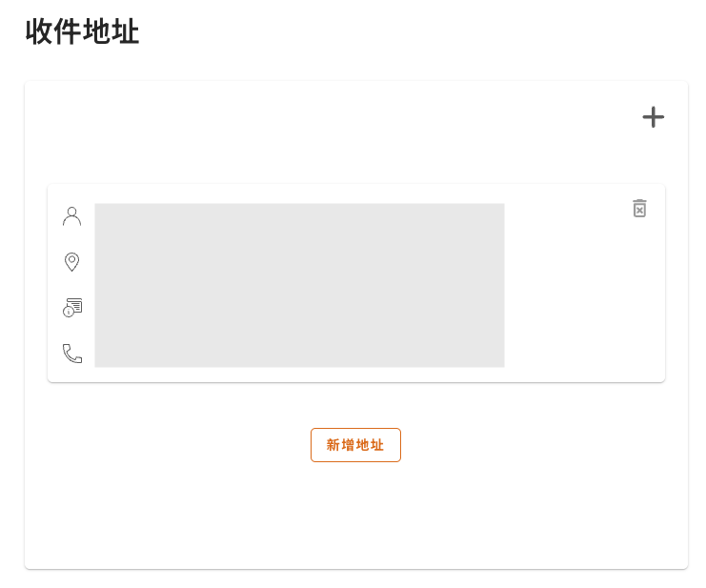Screen dimensions: 706x588
Task: Click the 收件地址 page heading
Action: pos(83,31)
